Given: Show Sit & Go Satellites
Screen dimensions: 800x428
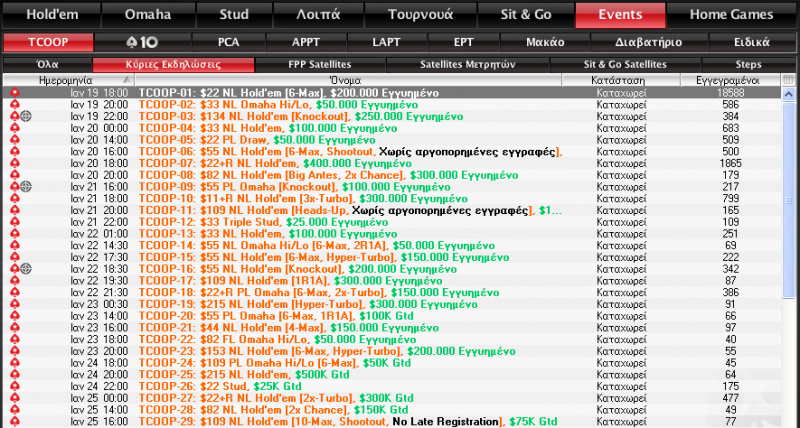Looking at the screenshot, I should tap(626, 65).
